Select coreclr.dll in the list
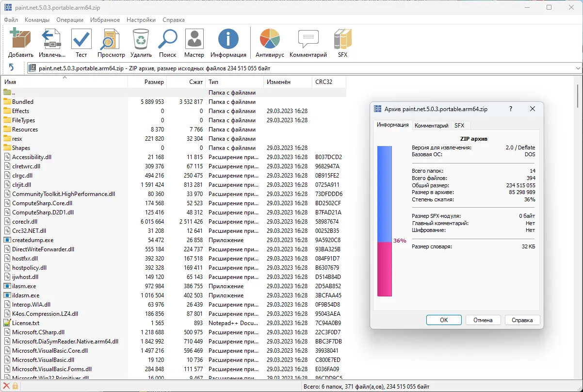 (x=174, y=221)
